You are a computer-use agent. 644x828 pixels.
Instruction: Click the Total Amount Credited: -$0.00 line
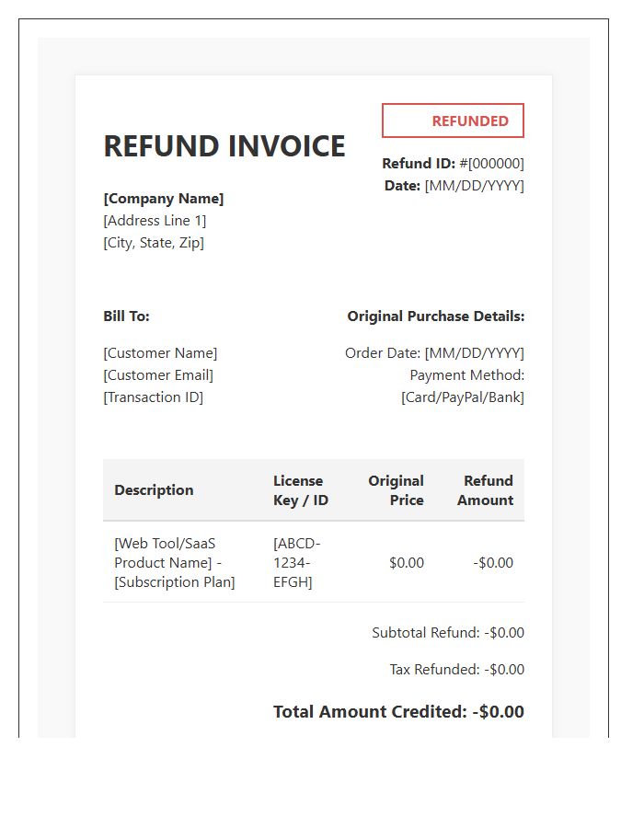(398, 712)
